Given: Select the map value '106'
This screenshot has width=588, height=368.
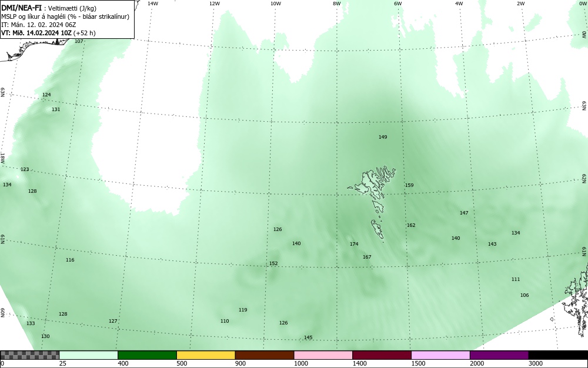Looking at the screenshot, I should (x=524, y=295).
